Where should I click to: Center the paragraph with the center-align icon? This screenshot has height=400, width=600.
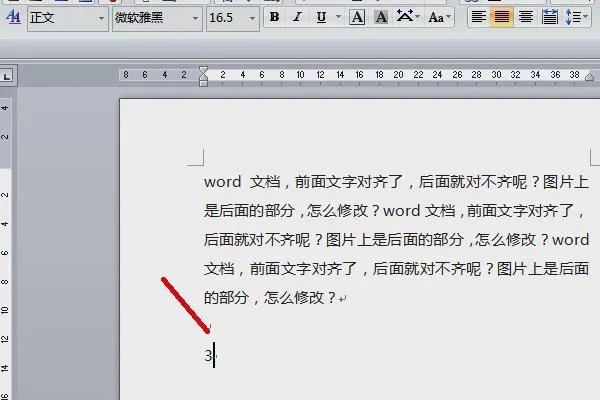coord(526,17)
